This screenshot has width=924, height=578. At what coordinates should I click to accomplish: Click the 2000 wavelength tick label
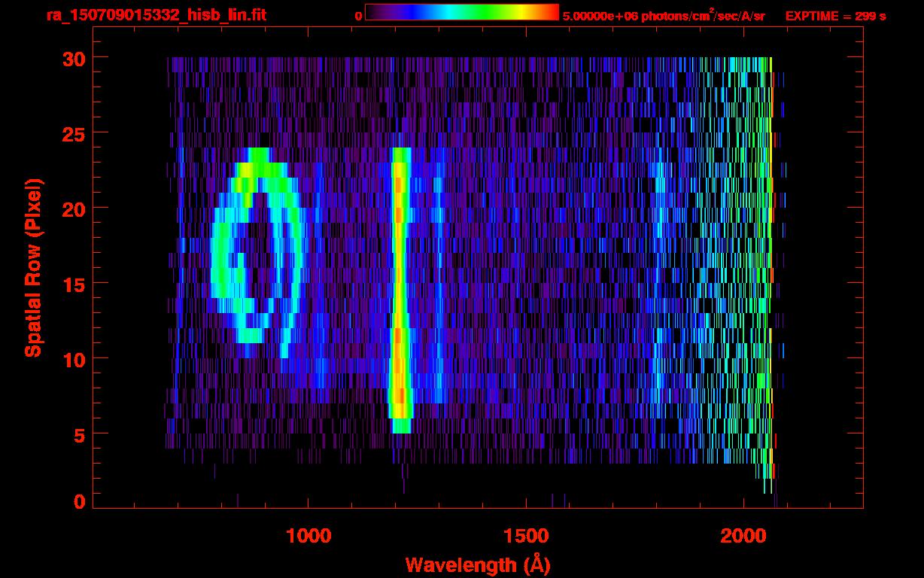pos(743,535)
